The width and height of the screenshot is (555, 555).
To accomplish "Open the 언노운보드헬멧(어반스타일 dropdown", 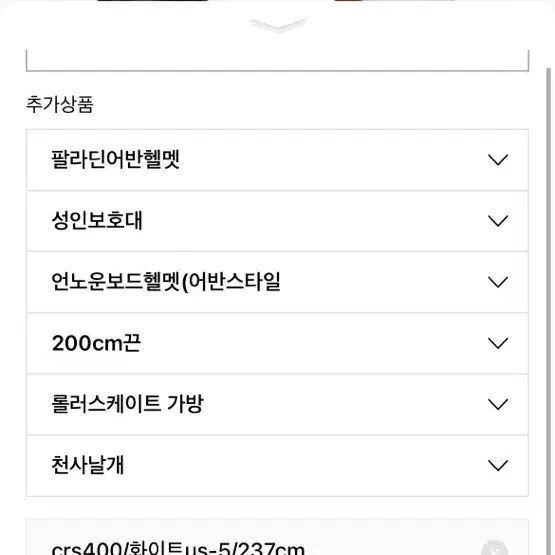I will (x=278, y=282).
